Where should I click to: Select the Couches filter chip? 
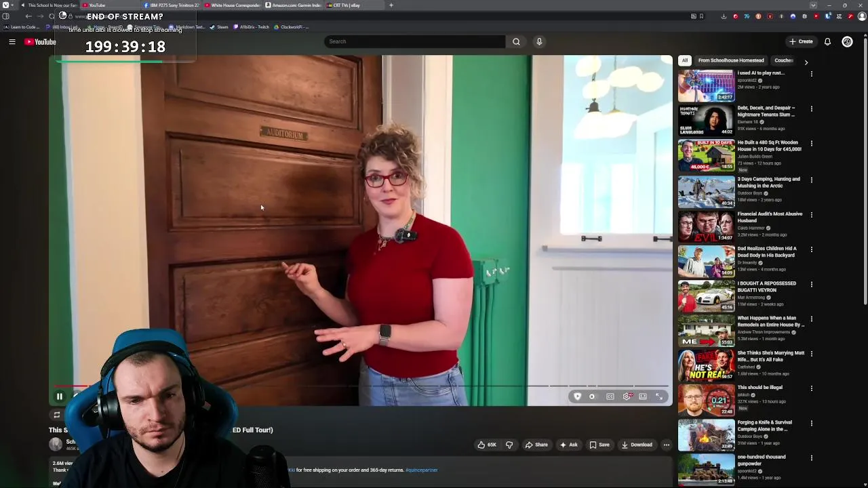click(784, 60)
